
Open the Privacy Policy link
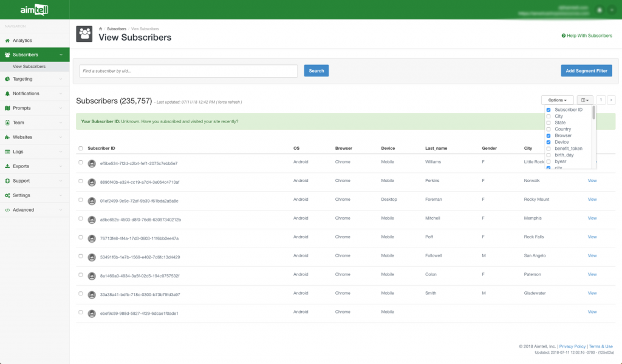click(572, 346)
